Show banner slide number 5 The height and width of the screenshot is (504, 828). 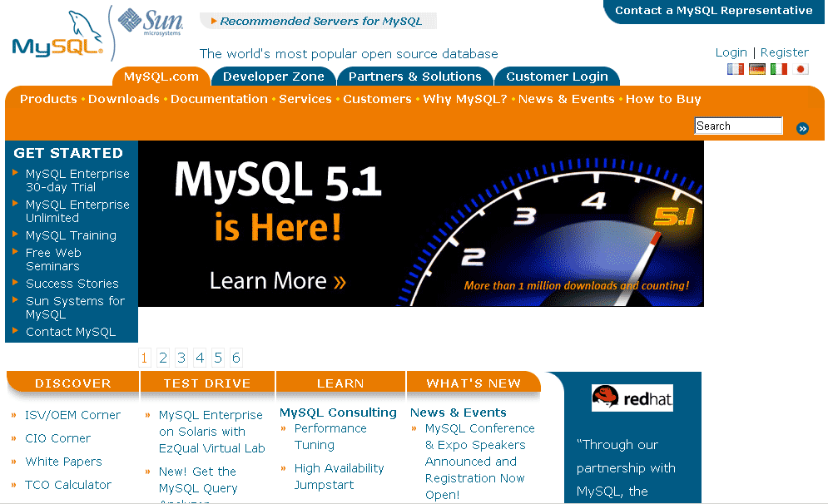point(217,358)
